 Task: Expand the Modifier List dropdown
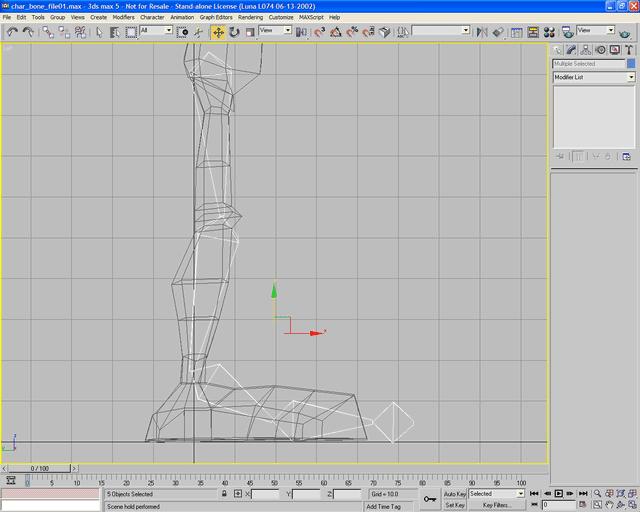click(631, 77)
